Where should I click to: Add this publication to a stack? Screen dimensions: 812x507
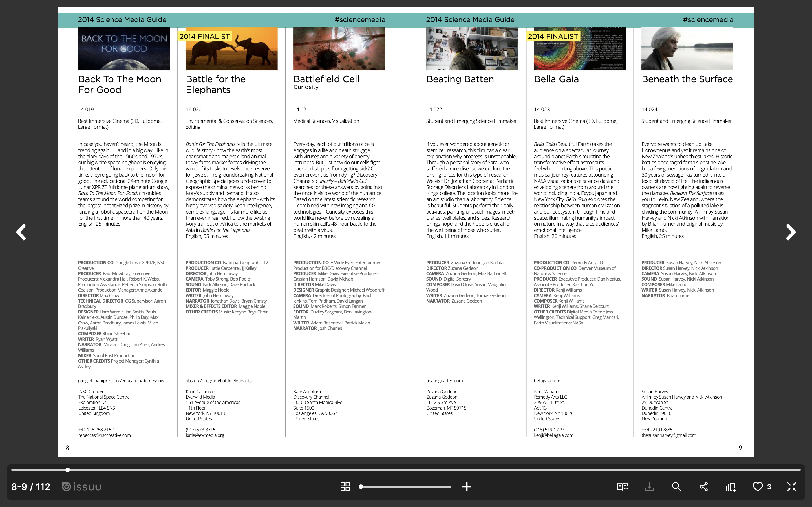click(x=731, y=486)
